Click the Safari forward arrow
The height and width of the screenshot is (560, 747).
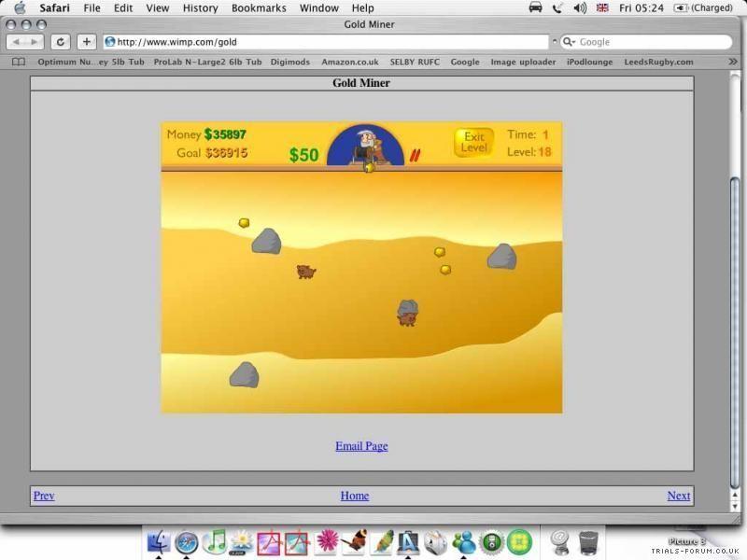point(35,42)
